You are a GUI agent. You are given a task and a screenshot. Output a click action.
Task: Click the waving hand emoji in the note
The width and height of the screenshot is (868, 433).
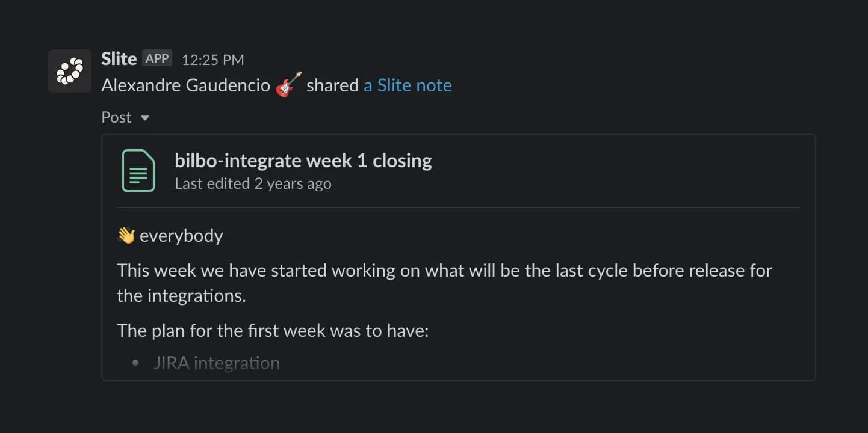tap(125, 235)
